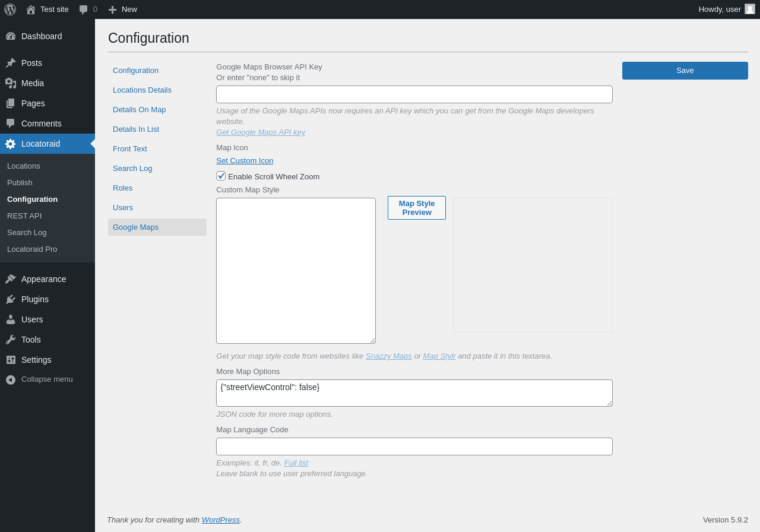Image resolution: width=760 pixels, height=532 pixels.
Task: Open Test site link in admin bar
Action: pyautogui.click(x=55, y=9)
